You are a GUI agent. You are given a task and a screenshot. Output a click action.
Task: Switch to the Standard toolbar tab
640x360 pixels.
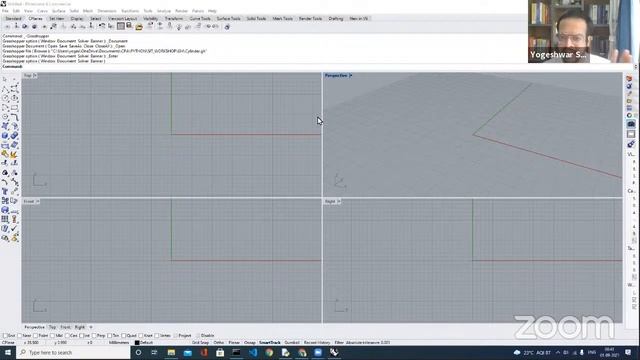13,19
